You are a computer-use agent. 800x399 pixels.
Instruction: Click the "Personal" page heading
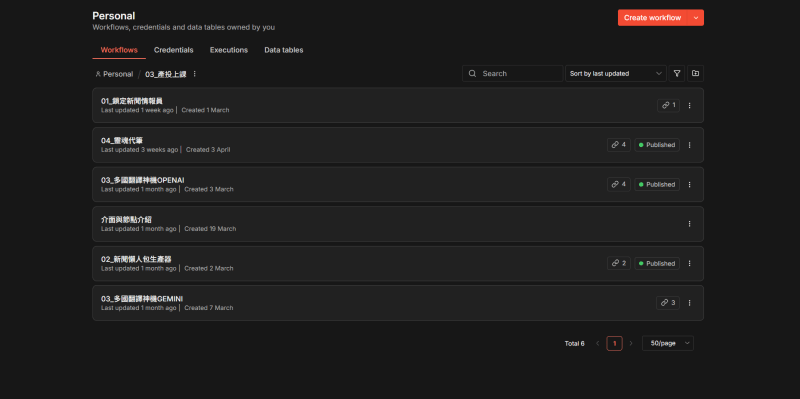point(114,16)
